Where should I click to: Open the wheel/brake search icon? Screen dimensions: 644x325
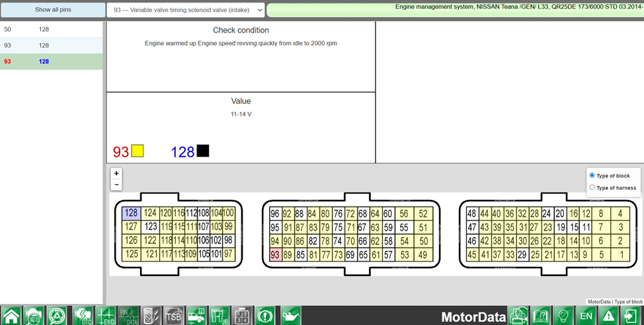pyautogui.click(x=56, y=316)
